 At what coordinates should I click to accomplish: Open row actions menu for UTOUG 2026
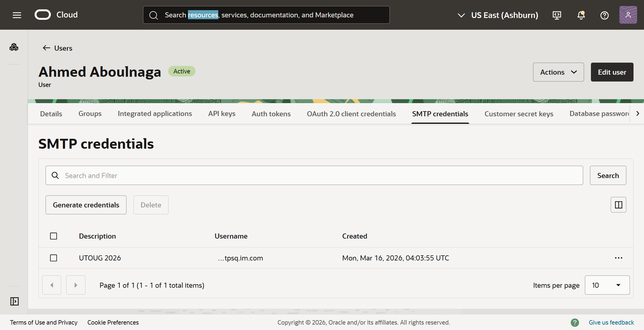point(618,258)
